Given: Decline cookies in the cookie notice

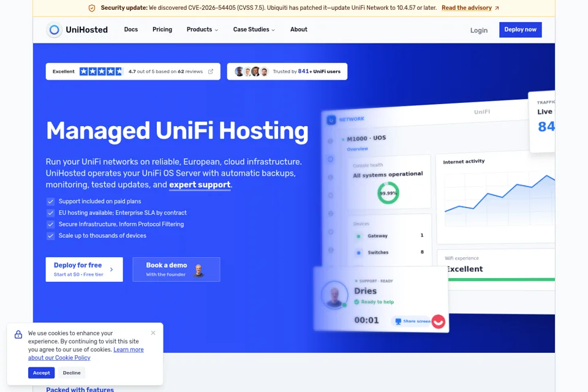Looking at the screenshot, I should click(72, 373).
